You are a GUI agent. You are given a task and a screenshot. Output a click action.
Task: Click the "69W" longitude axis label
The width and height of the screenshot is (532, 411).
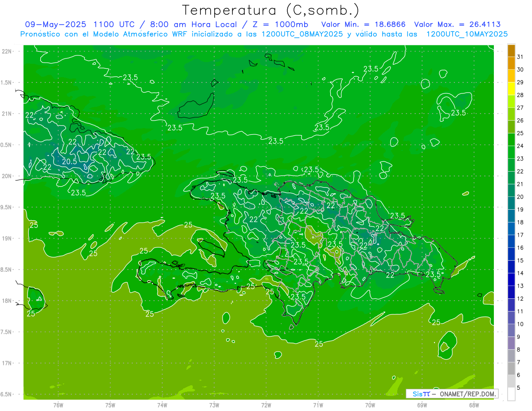[422, 405]
